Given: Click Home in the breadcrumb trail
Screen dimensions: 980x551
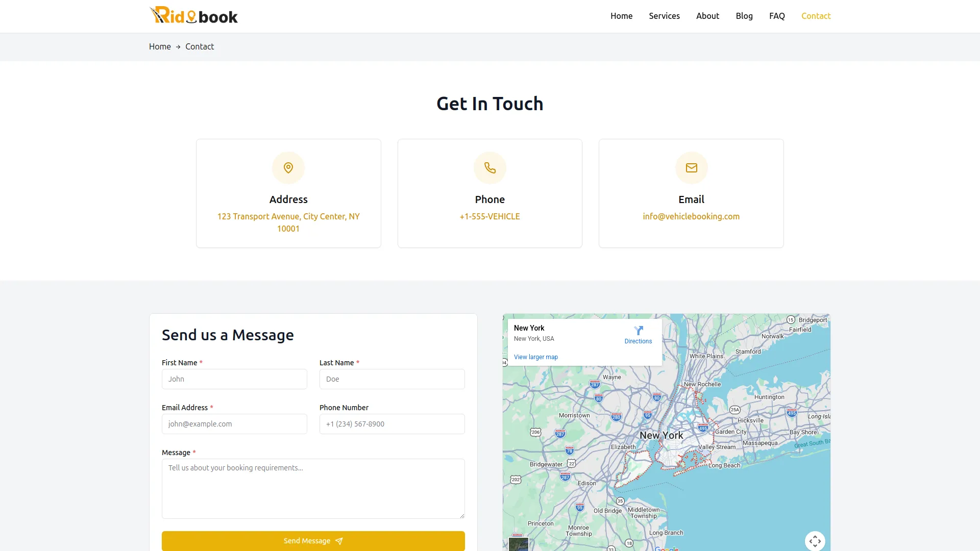Looking at the screenshot, I should click(x=160, y=46).
